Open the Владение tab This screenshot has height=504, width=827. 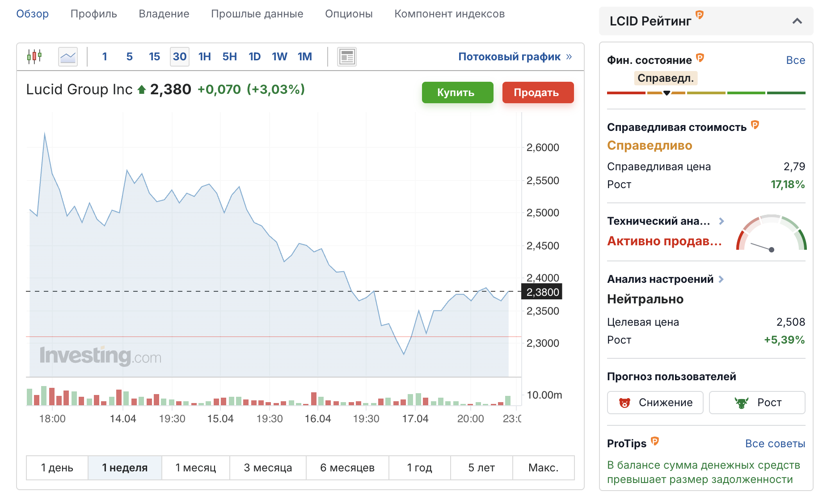pos(164,14)
